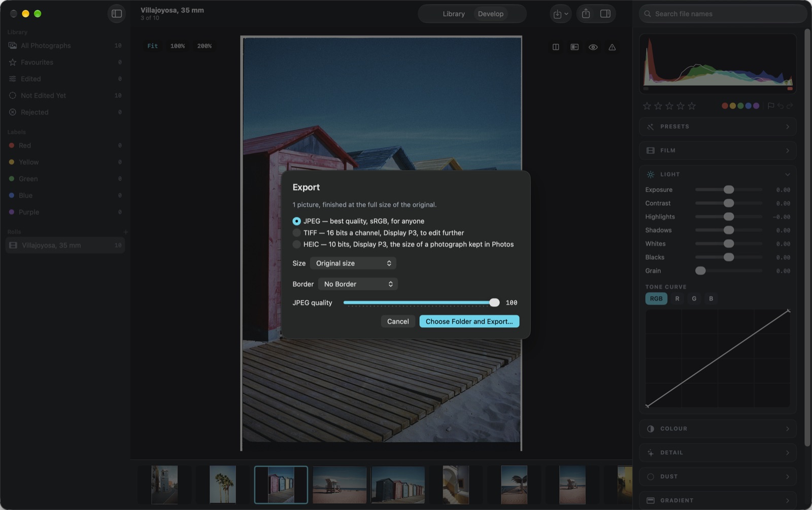Select the JPEG format radio button
Image resolution: width=812 pixels, height=510 pixels.
point(296,221)
